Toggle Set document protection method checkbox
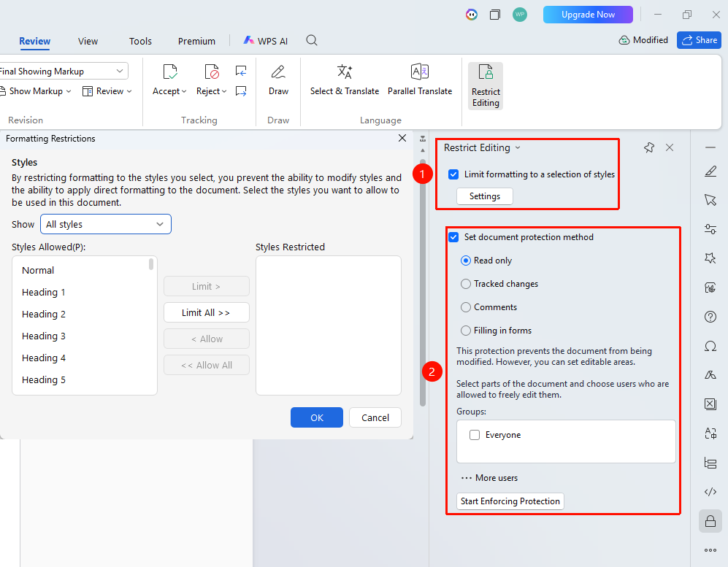Screen dimensions: 728x567 tap(453, 237)
